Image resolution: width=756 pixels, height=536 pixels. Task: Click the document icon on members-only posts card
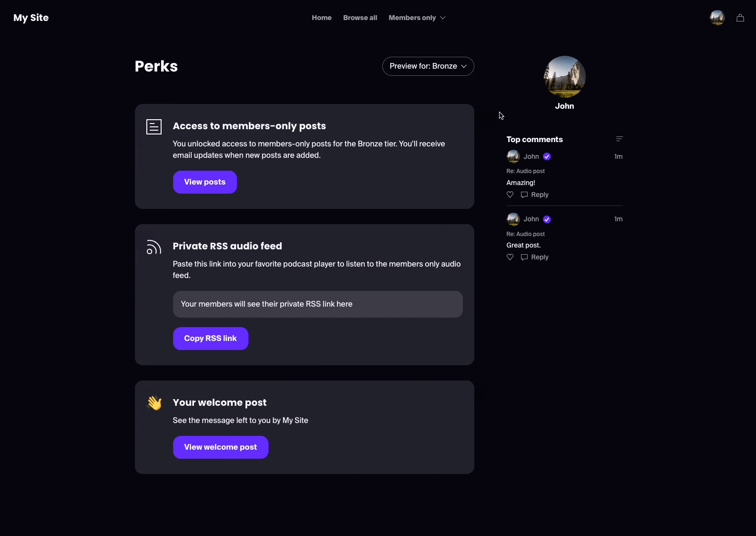(153, 126)
